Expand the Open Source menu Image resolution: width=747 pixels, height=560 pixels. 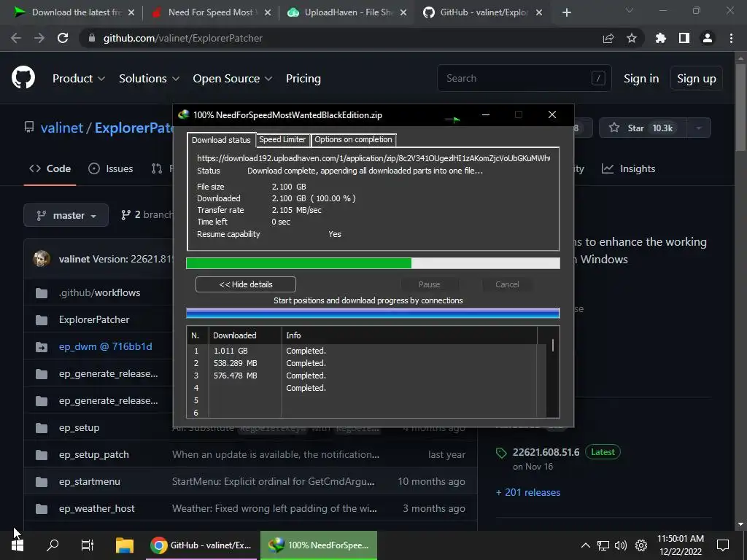tap(233, 79)
